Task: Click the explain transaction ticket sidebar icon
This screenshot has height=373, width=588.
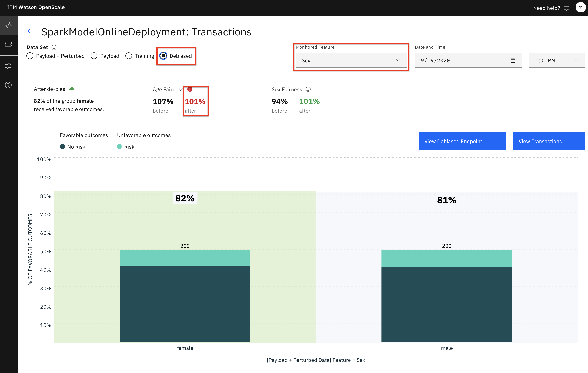Action: (8, 44)
